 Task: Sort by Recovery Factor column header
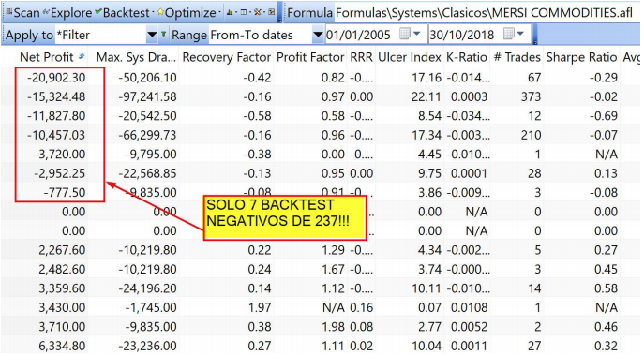227,57
